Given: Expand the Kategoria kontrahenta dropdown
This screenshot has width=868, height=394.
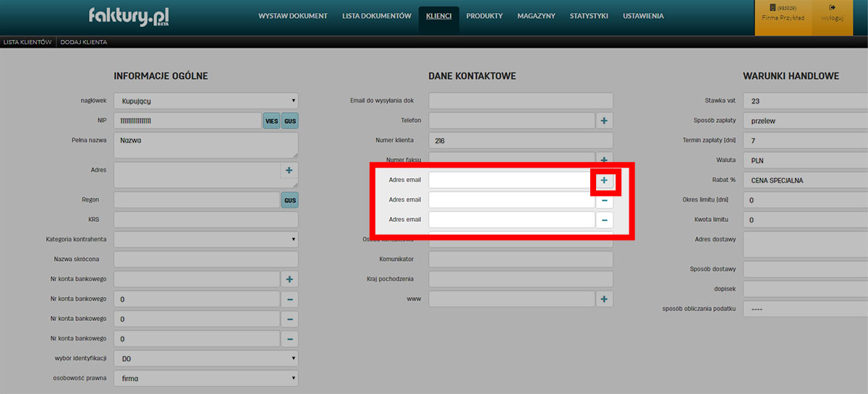Looking at the screenshot, I should (x=206, y=239).
